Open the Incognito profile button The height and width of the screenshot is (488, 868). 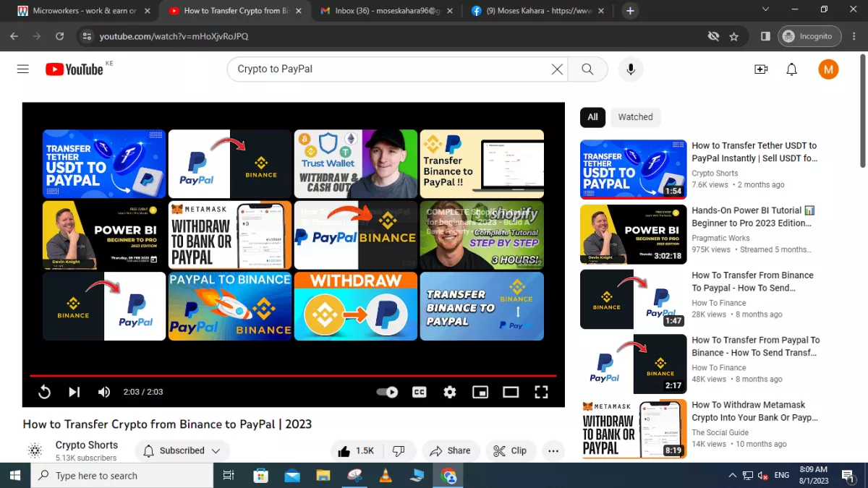[x=809, y=36]
